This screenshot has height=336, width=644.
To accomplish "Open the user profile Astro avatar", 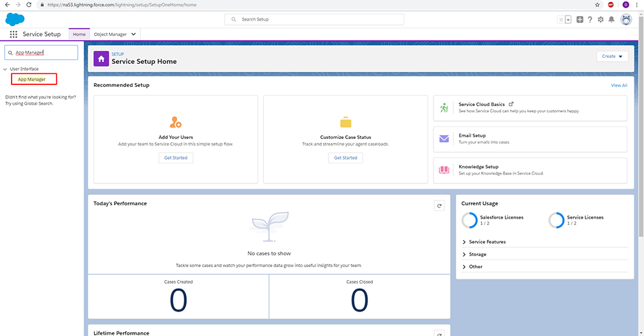I will pos(626,19).
